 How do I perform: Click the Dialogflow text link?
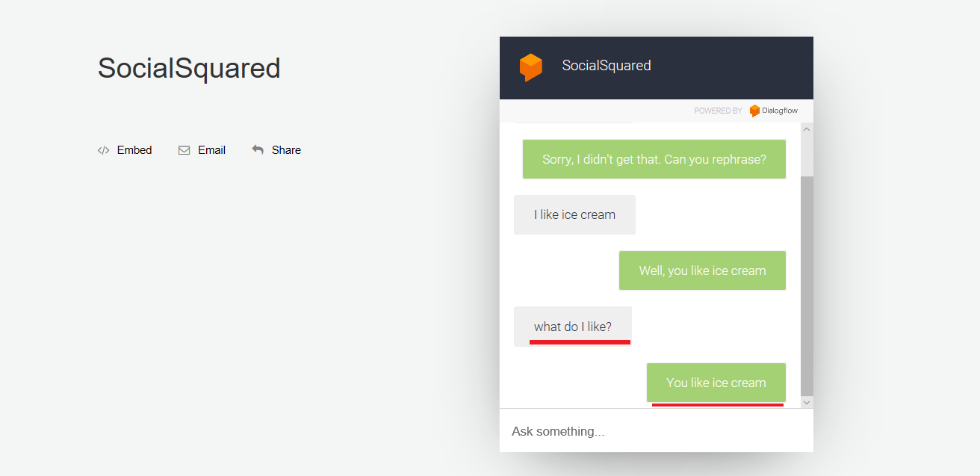click(x=780, y=111)
